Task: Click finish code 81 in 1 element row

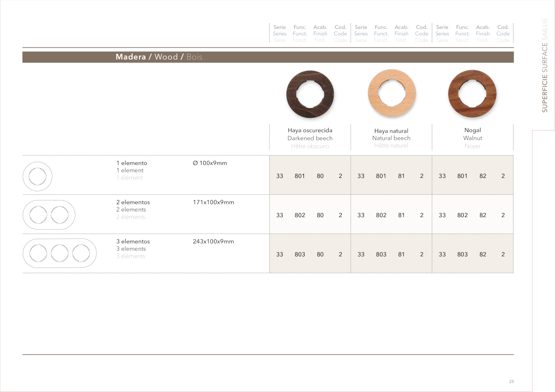Action: pos(401,176)
